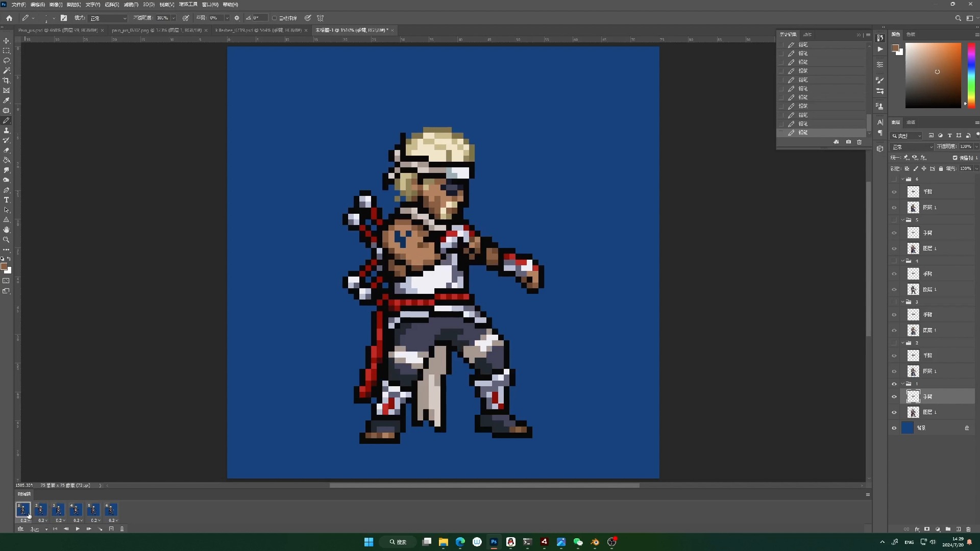Screen dimensions: 980x551
Task: Play the frame animation
Action: [78, 529]
